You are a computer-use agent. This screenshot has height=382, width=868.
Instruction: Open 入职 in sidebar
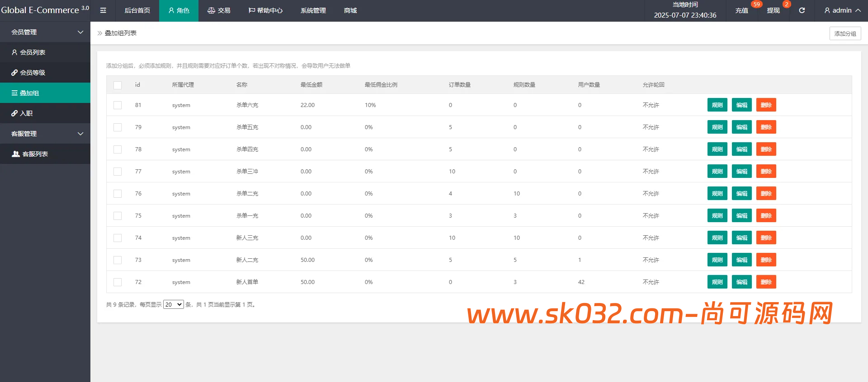coord(45,113)
